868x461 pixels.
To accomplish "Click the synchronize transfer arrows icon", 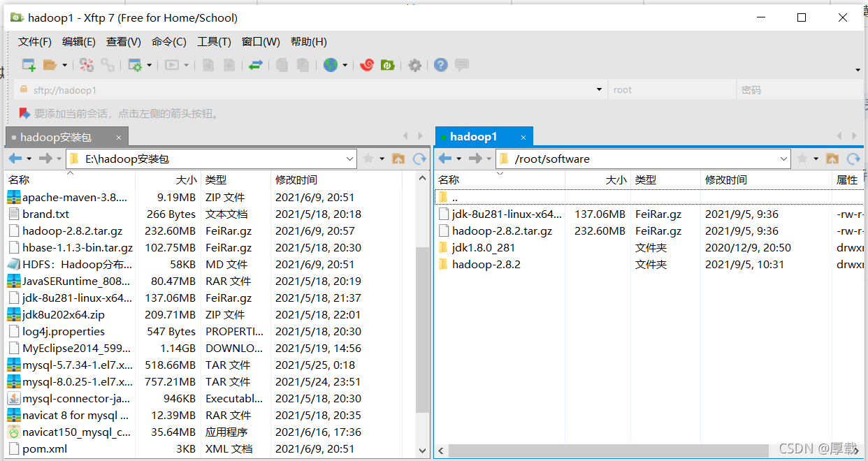I will tap(256, 65).
